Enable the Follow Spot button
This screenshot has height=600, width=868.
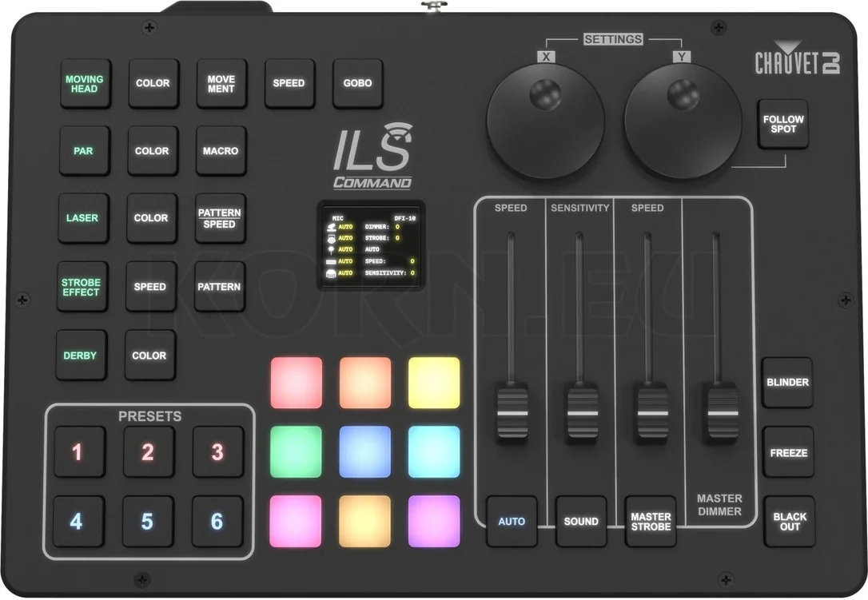(783, 124)
